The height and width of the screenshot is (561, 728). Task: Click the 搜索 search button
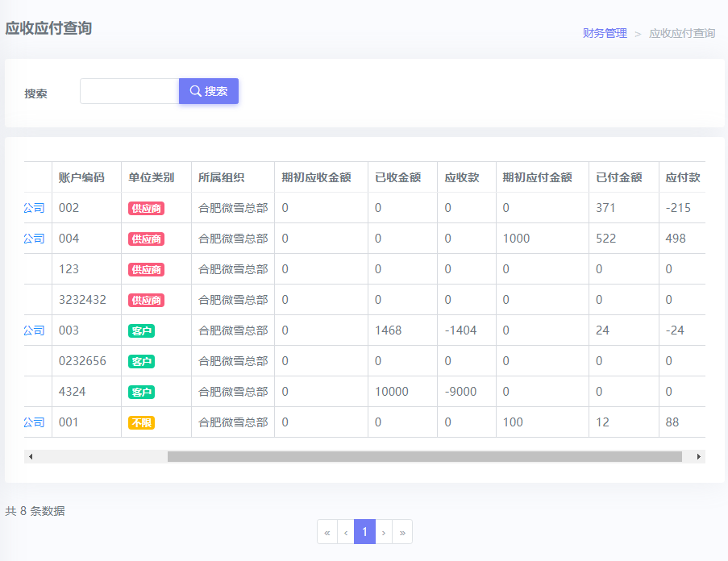[x=209, y=91]
